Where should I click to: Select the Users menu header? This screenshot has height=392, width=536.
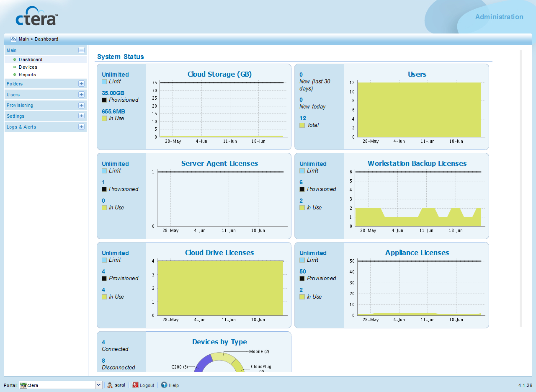pyautogui.click(x=46, y=95)
